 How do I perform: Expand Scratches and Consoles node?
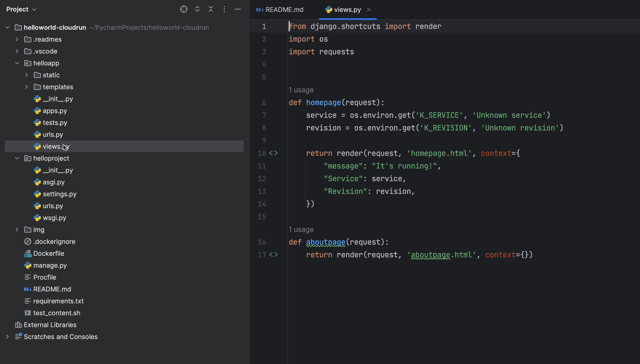pos(8,337)
